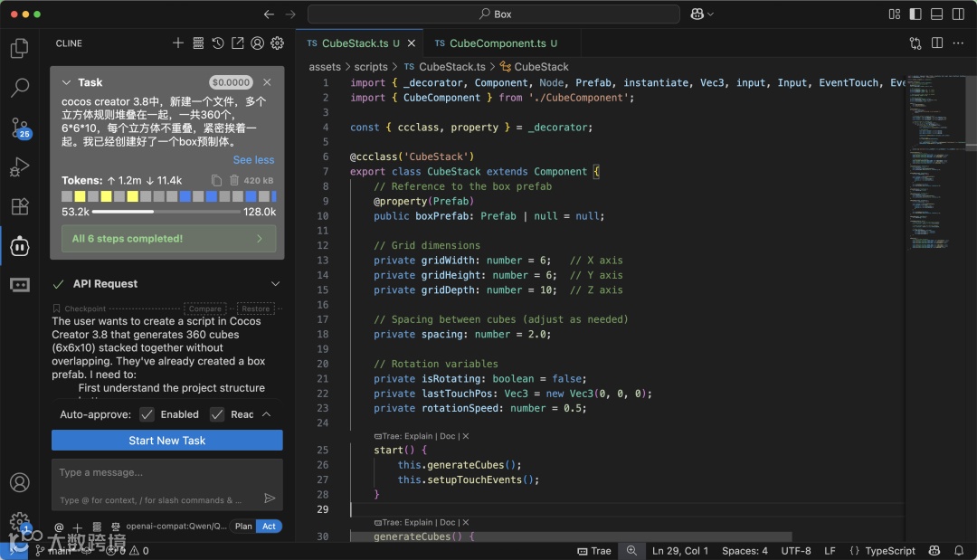Uncheck the Auto-approve Enabled checkbox

[147, 414]
